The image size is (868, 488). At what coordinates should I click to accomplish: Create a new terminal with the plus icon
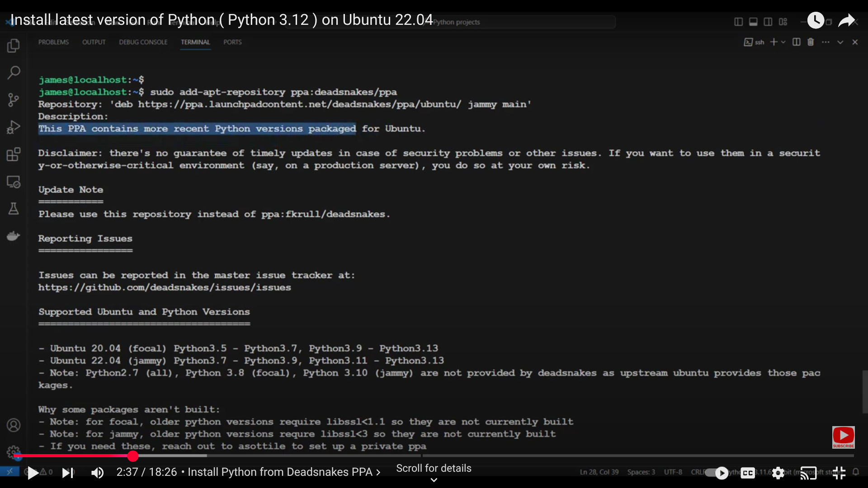(x=774, y=42)
